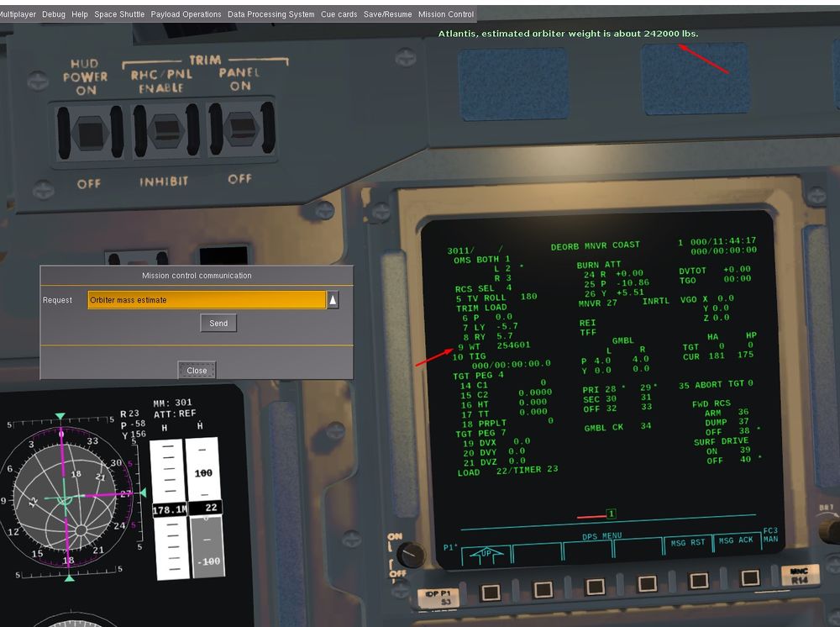Push the bezel key below the UP arrow
The image size is (840, 627).
pos(491,593)
